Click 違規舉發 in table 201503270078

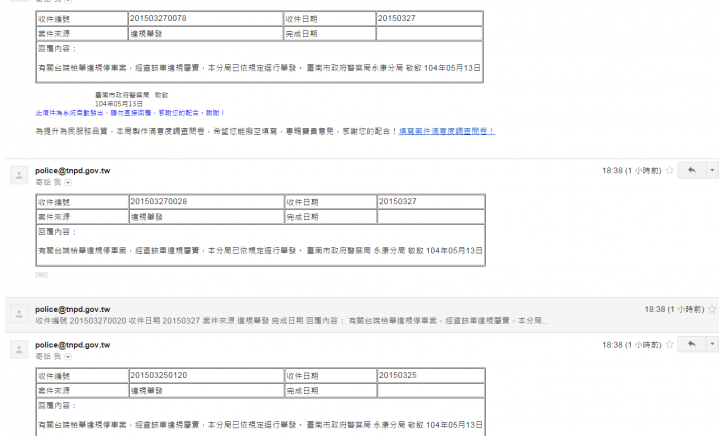coord(146,34)
